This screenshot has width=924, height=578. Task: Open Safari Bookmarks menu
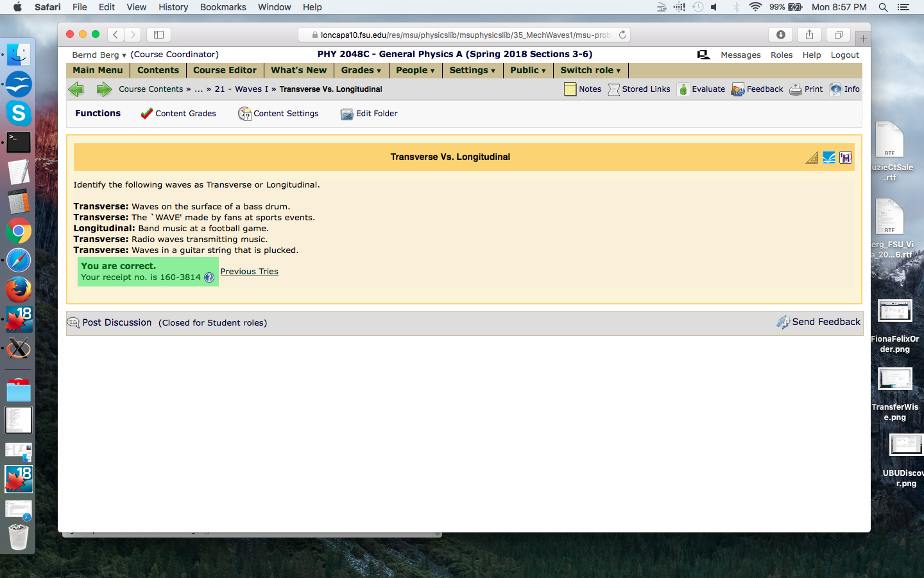point(223,7)
